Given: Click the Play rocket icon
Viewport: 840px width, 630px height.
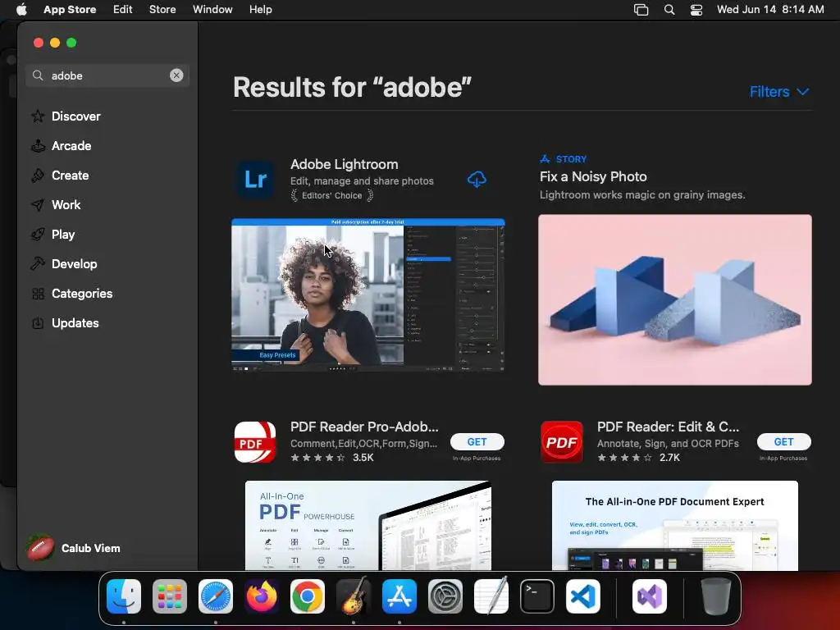Looking at the screenshot, I should [38, 234].
